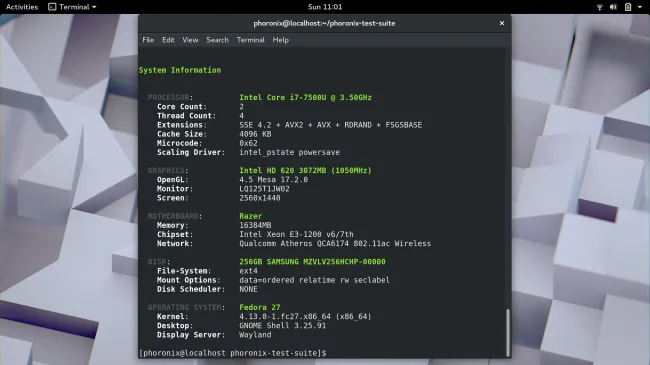Click the 'GRAPHICS:' section label
This screenshot has height=365, width=650.
click(x=168, y=170)
